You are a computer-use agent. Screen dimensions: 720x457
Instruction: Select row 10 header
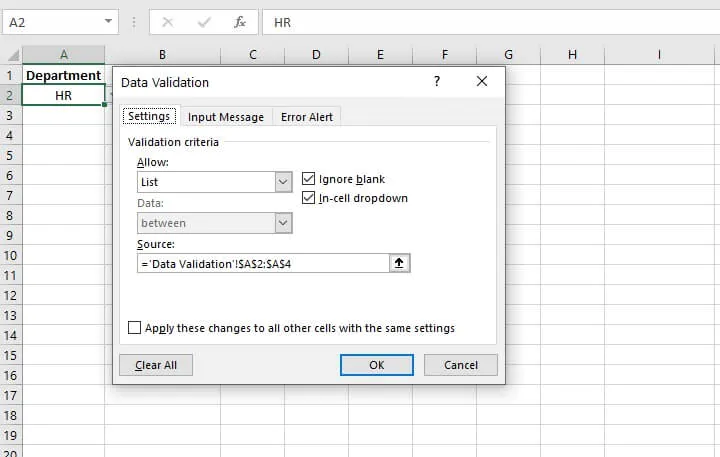click(10, 255)
